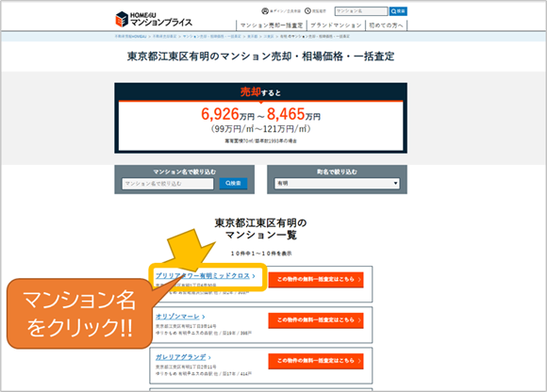547x392 pixels.
Task: Open the オリゾンマーレ mansion link
Action: point(177,317)
